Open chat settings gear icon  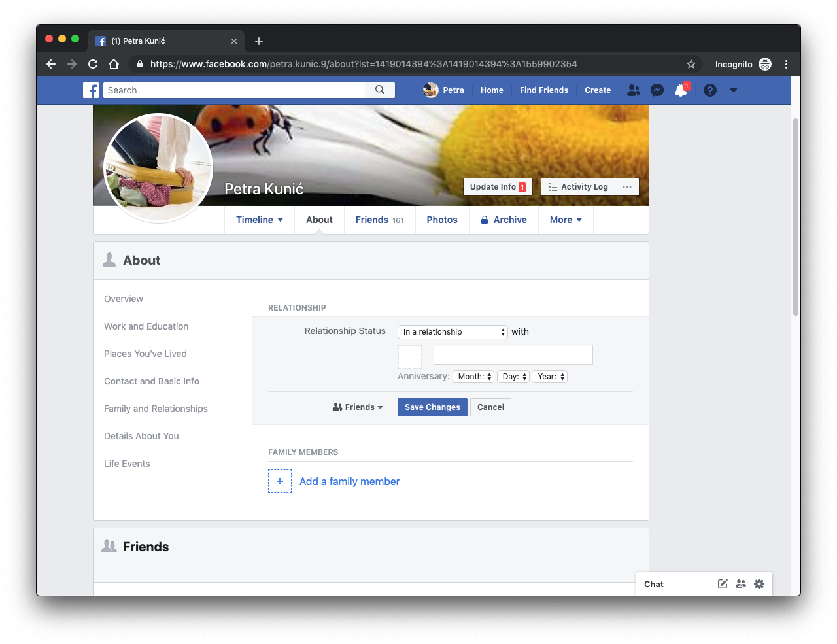[x=759, y=584]
